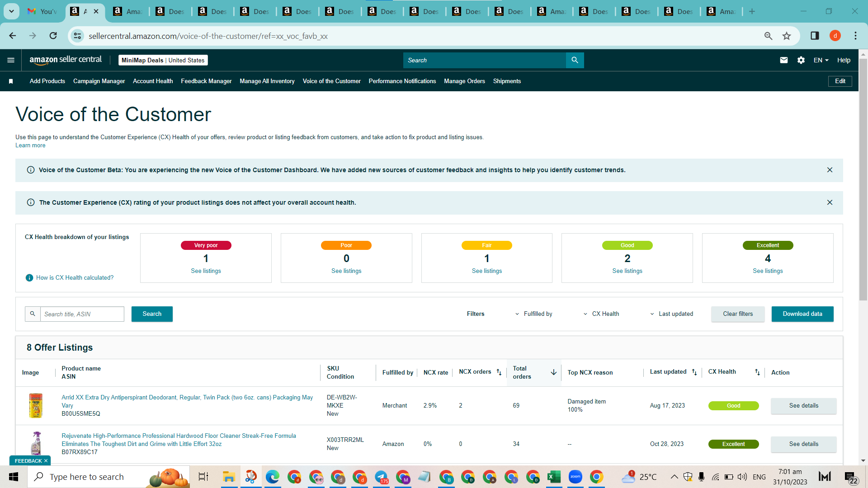
Task: Open the settings gear in Seller Central
Action: click(x=801, y=60)
